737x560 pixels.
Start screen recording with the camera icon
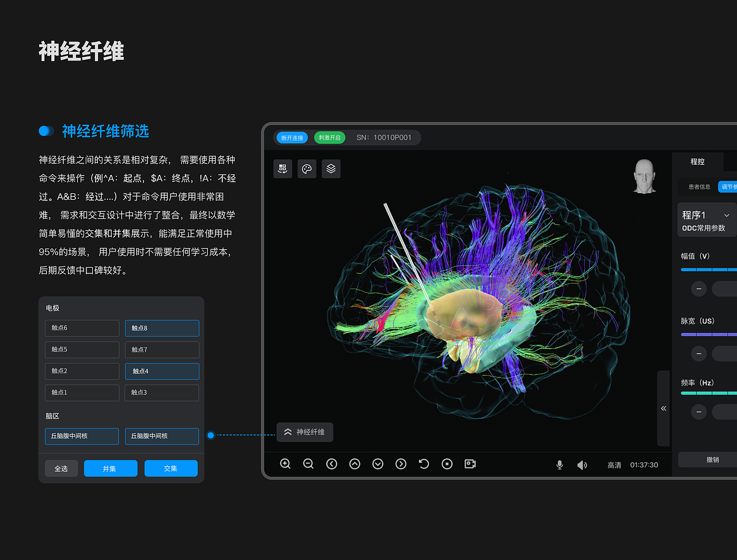pyautogui.click(x=470, y=464)
